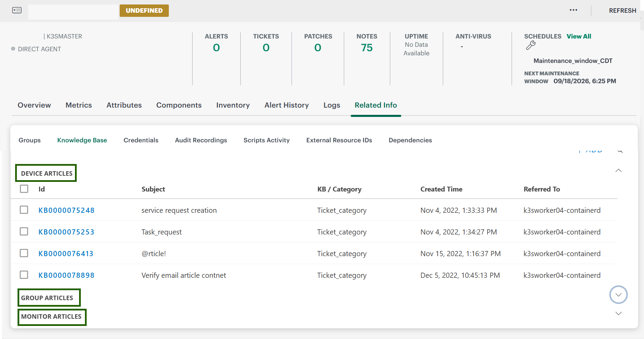Switch to the Inventory tab
The image size is (644, 339).
pos(233,105)
